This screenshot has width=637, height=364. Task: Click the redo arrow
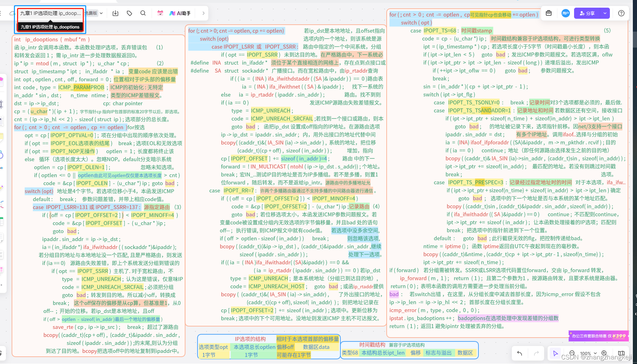point(537,353)
